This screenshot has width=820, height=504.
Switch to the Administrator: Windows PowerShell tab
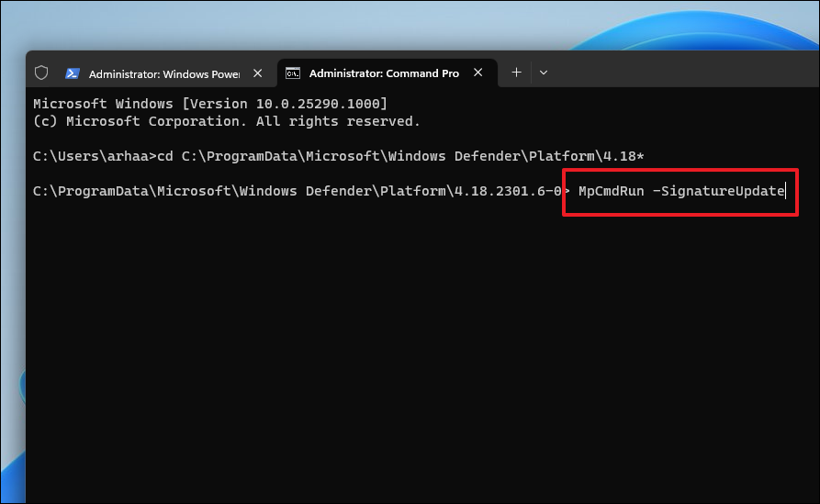164,73
